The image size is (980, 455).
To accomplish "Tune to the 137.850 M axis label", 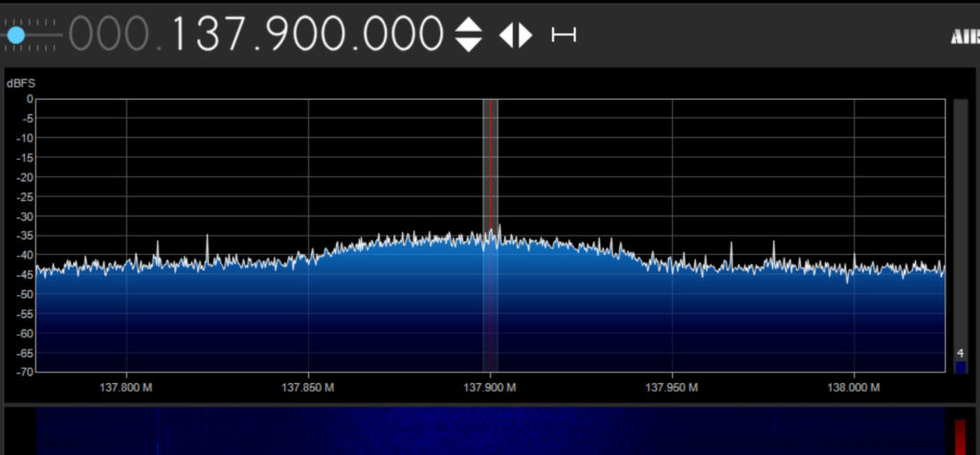I will click(308, 388).
